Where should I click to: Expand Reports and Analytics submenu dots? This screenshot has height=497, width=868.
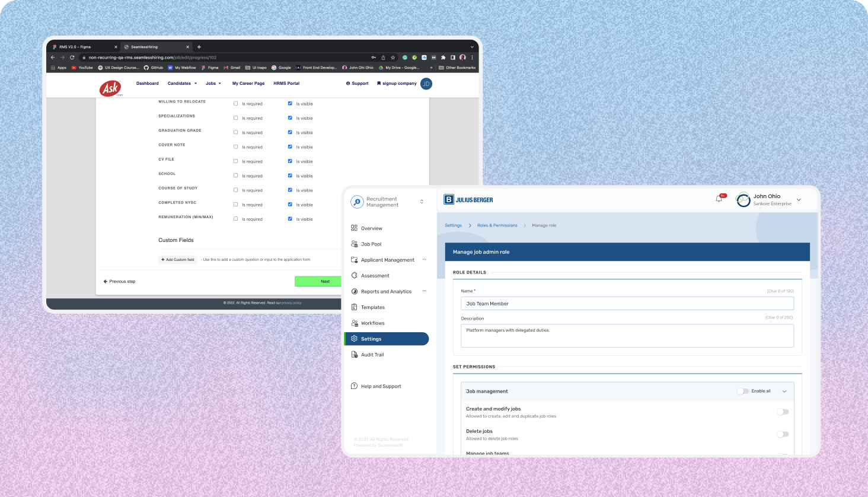coord(425,291)
